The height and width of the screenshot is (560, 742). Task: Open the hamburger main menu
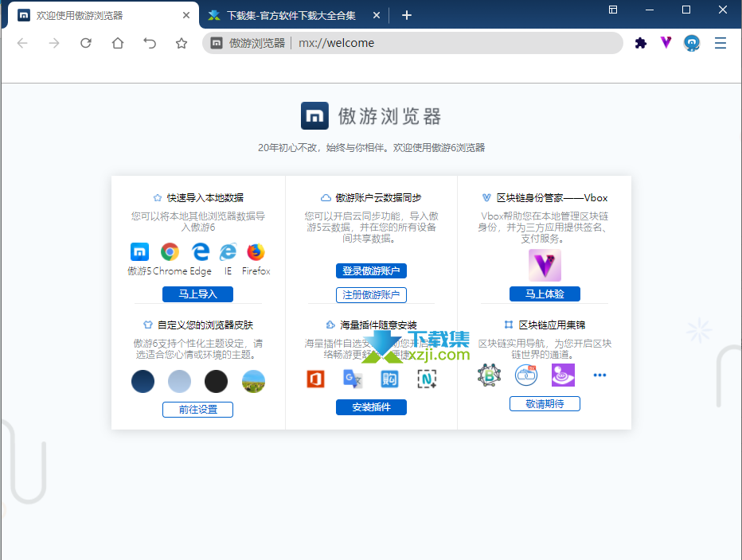[x=721, y=43]
